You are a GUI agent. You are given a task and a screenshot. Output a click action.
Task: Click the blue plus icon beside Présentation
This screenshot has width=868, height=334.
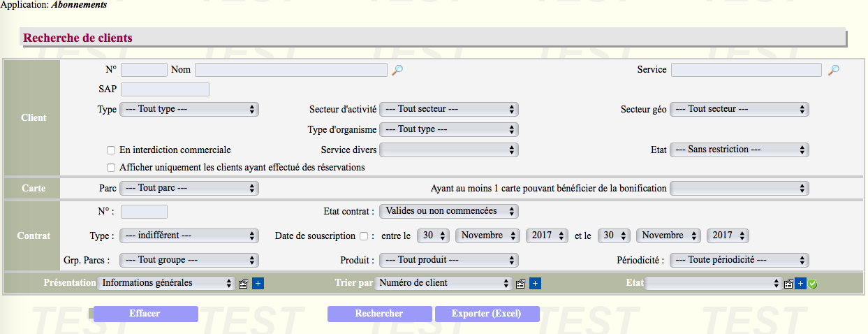point(258,284)
